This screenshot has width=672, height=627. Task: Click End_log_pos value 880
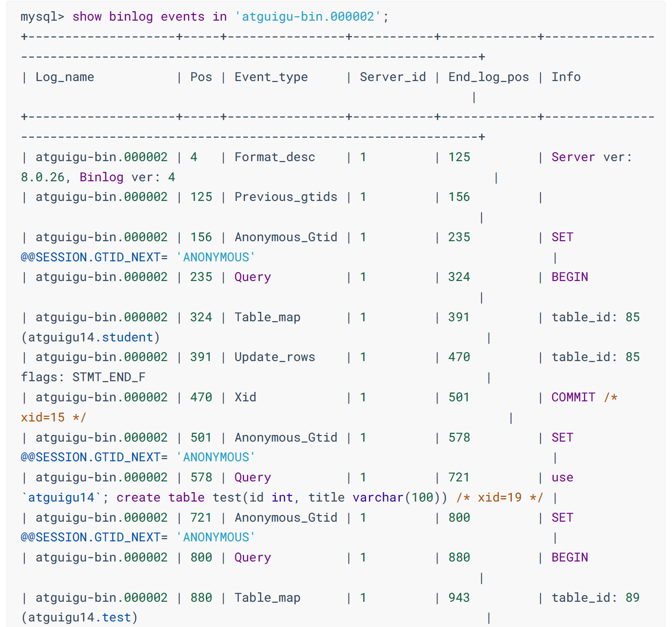click(x=459, y=558)
